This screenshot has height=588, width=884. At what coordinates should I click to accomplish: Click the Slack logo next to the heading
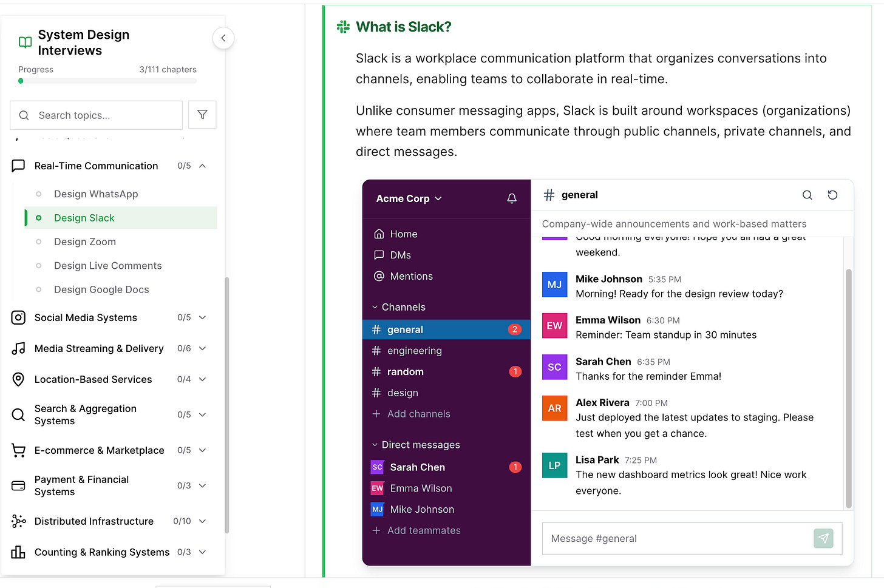pyautogui.click(x=343, y=27)
